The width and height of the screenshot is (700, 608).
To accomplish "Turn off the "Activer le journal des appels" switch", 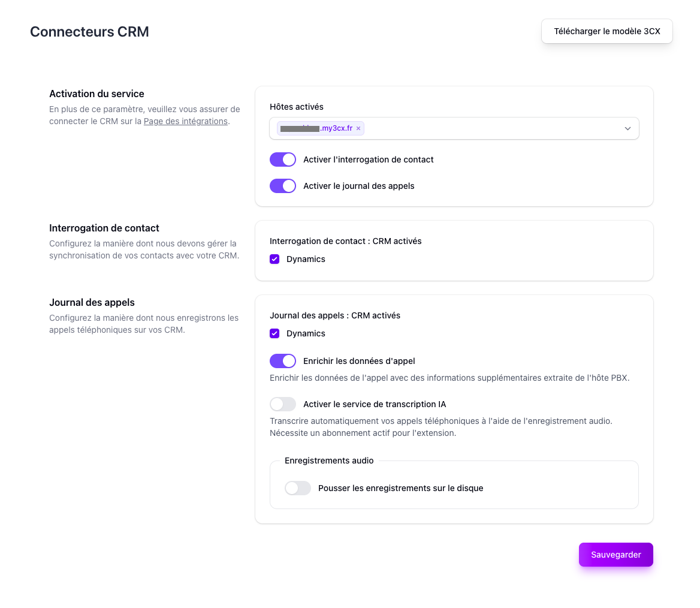I will pyautogui.click(x=282, y=186).
